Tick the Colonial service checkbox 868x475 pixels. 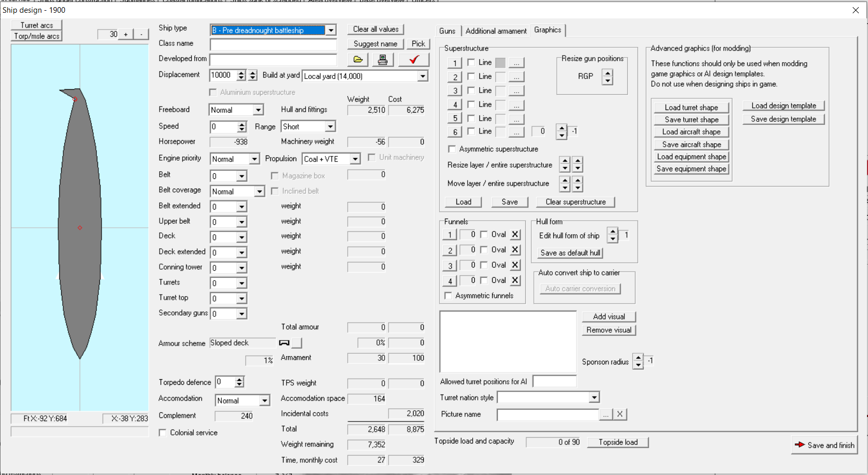163,433
